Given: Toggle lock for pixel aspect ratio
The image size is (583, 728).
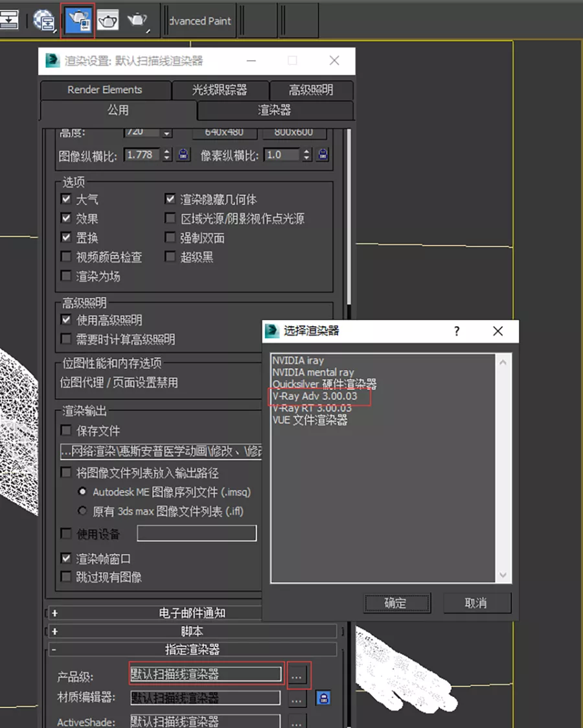Looking at the screenshot, I should pyautogui.click(x=323, y=154).
